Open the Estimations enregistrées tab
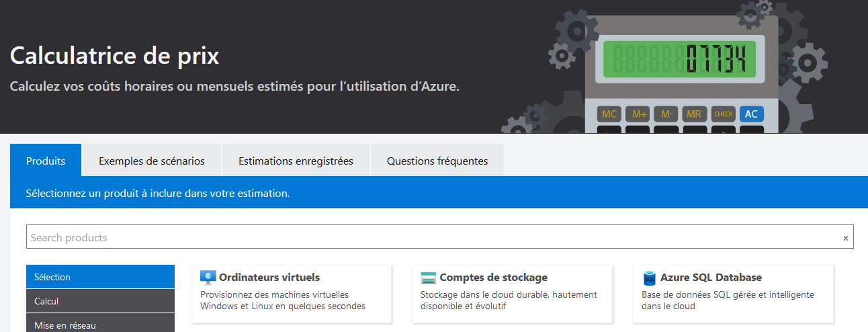868x332 pixels. pos(296,161)
